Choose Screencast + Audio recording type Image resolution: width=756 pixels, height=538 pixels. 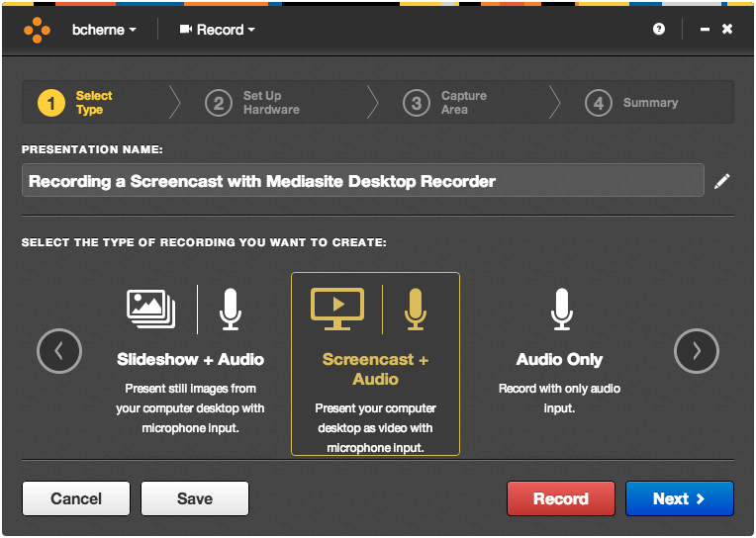tap(375, 364)
